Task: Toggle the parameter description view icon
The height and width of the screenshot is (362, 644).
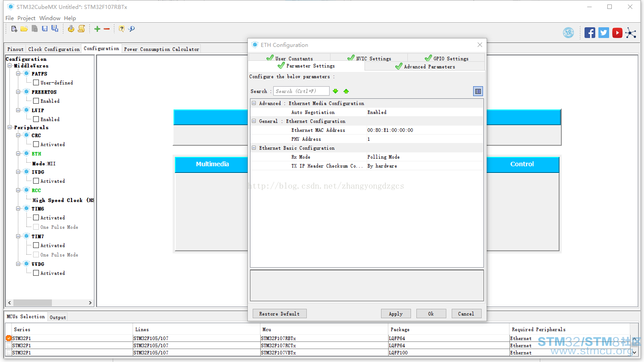Action: 478,91
